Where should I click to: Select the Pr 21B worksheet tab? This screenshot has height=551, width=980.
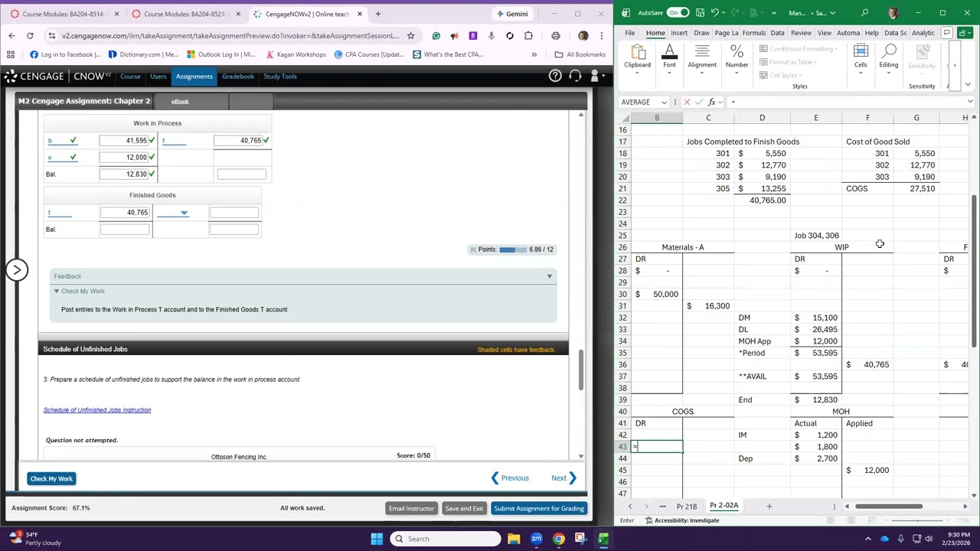[x=687, y=507]
